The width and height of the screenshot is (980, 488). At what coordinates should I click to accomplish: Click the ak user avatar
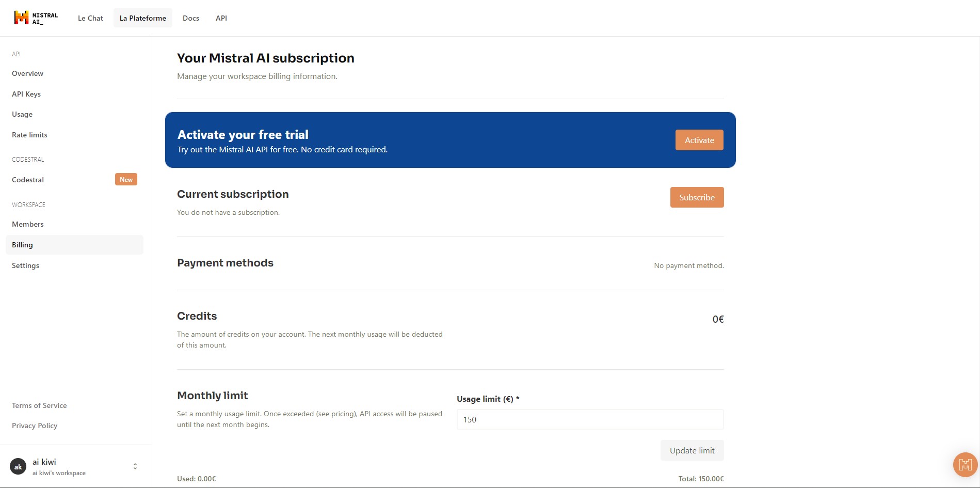[18, 467]
